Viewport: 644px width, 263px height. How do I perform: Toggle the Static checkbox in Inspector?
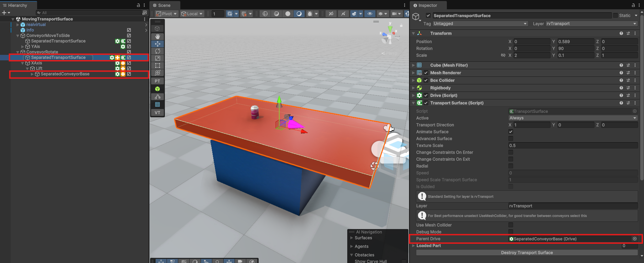tap(615, 15)
